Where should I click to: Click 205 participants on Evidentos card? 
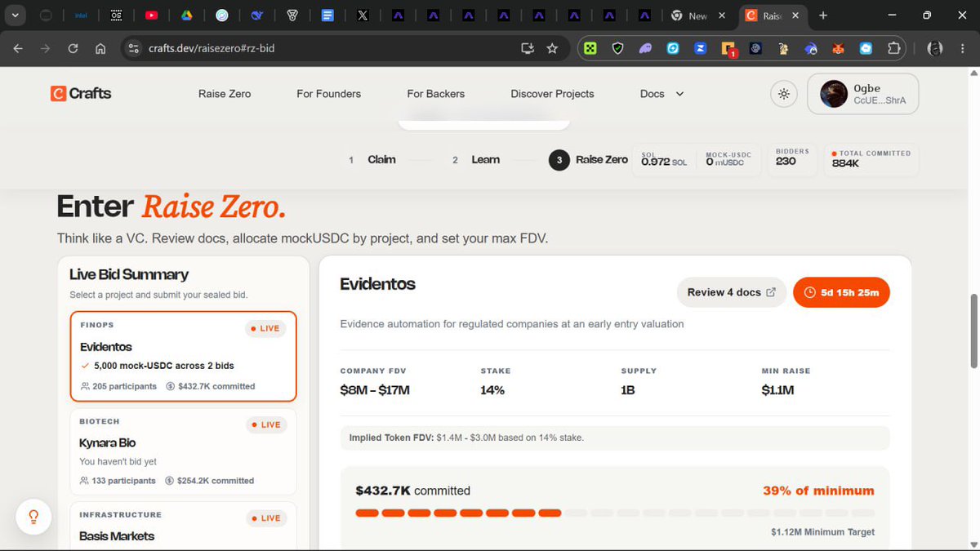click(x=118, y=386)
